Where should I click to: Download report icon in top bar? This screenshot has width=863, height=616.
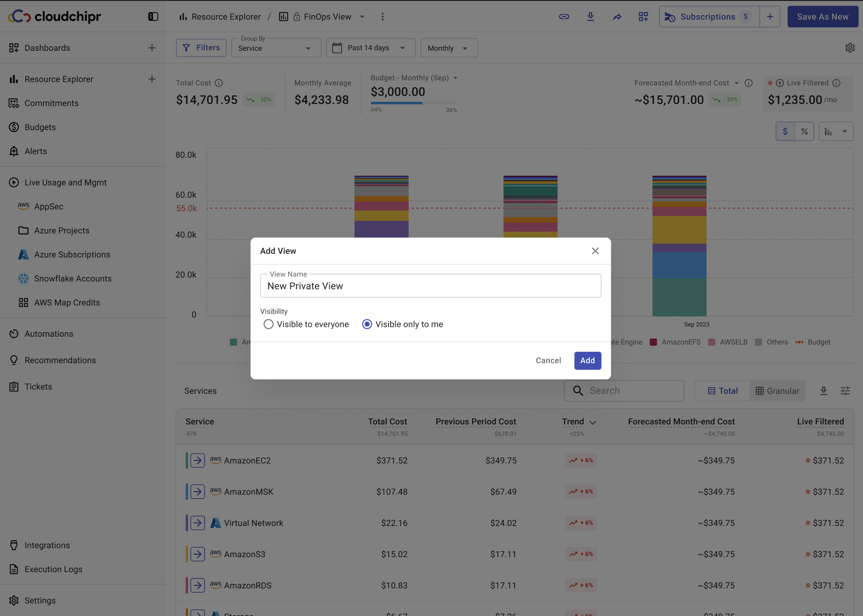[x=590, y=16]
